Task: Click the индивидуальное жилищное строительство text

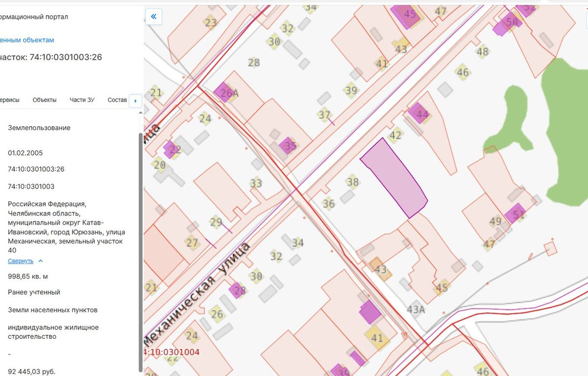Action: (x=53, y=332)
